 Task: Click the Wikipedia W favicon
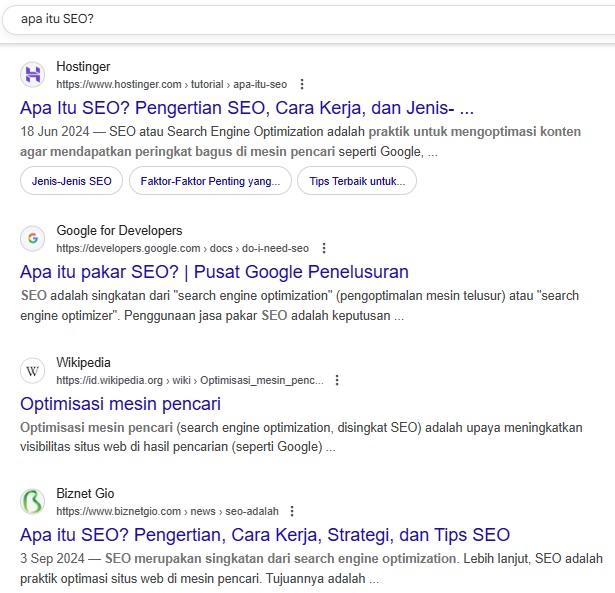33,371
